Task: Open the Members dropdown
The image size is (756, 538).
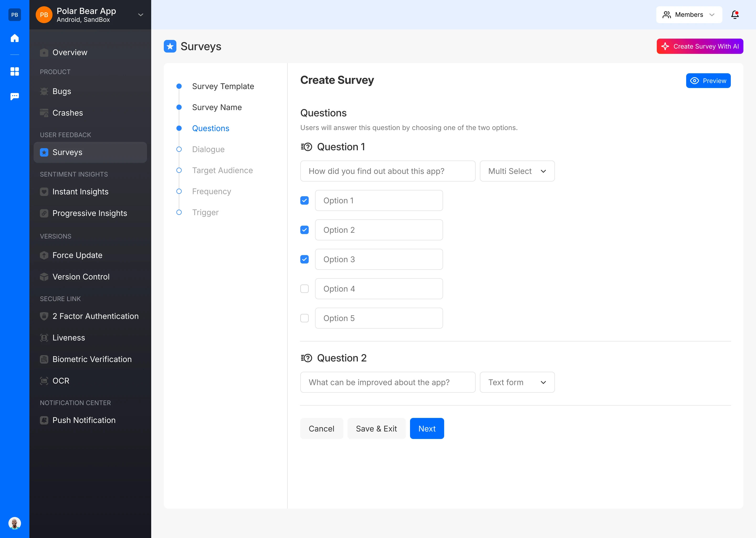Action: pyautogui.click(x=689, y=14)
